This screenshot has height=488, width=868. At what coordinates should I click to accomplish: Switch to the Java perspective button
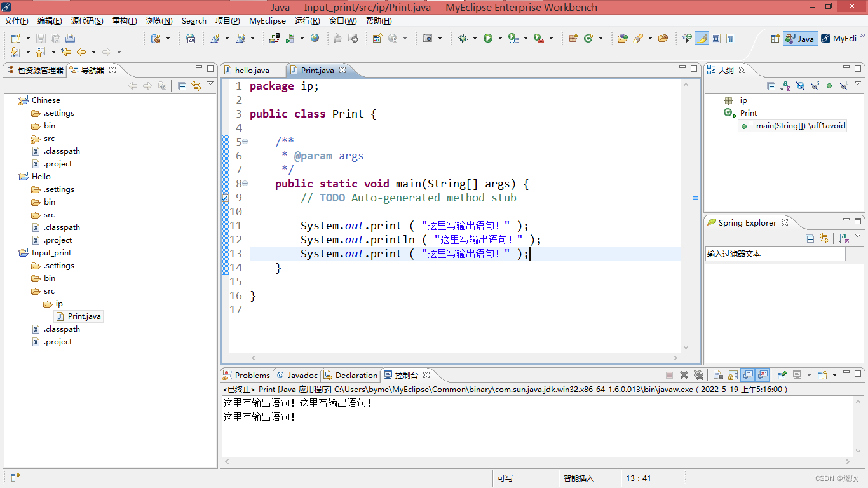(x=800, y=38)
